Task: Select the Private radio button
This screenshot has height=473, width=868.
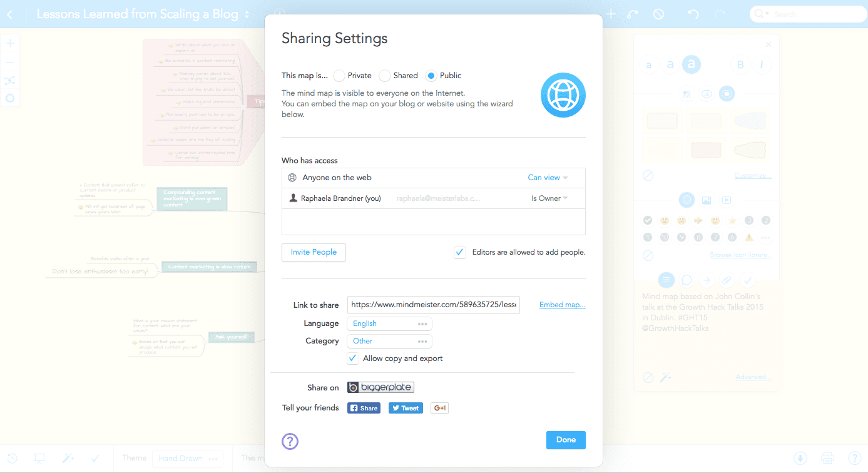Action: 339,76
